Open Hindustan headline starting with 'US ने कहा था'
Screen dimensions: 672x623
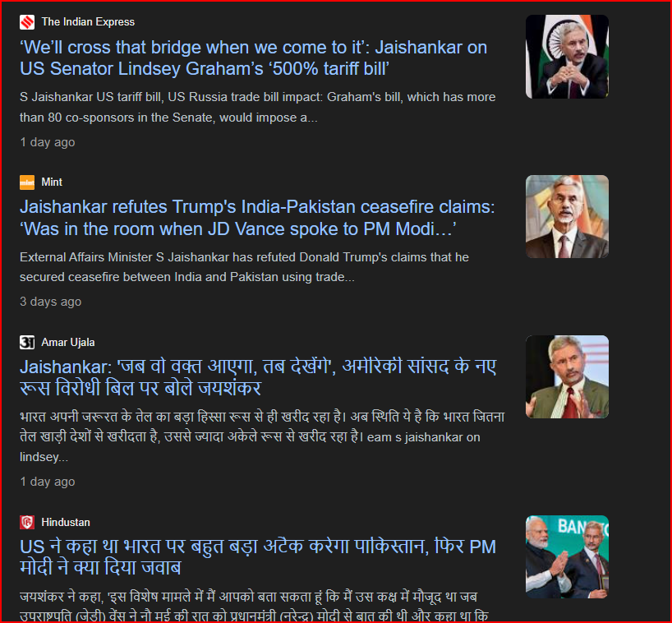pyautogui.click(x=258, y=557)
